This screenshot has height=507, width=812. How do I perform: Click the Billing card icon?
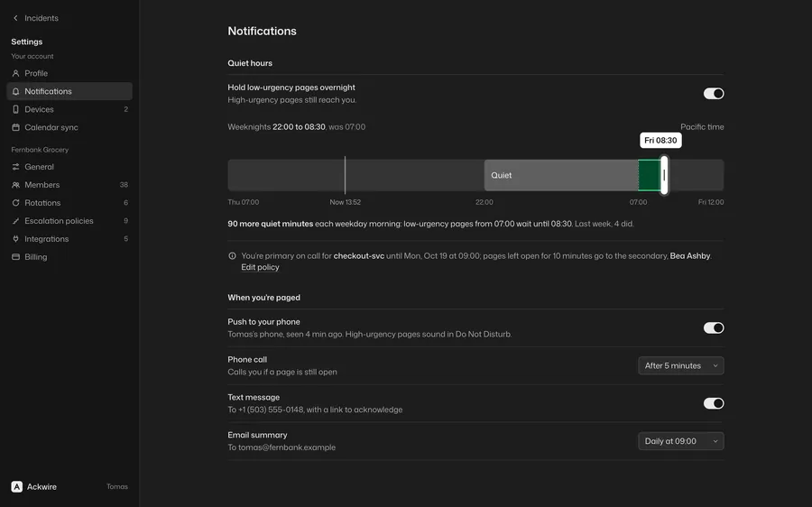15,257
